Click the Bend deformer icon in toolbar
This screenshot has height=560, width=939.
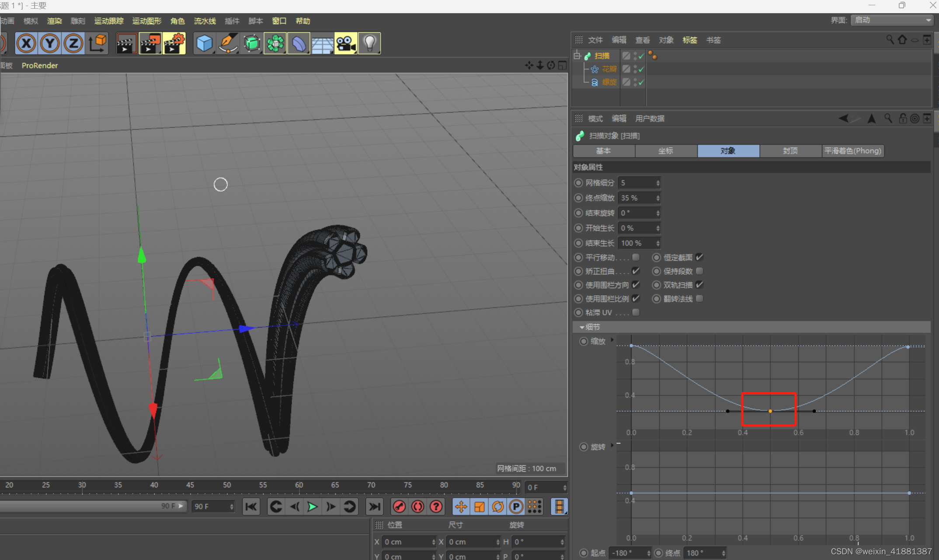(x=299, y=43)
